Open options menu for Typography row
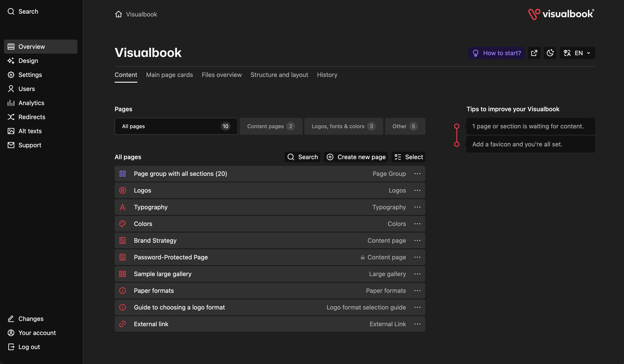 click(x=417, y=207)
